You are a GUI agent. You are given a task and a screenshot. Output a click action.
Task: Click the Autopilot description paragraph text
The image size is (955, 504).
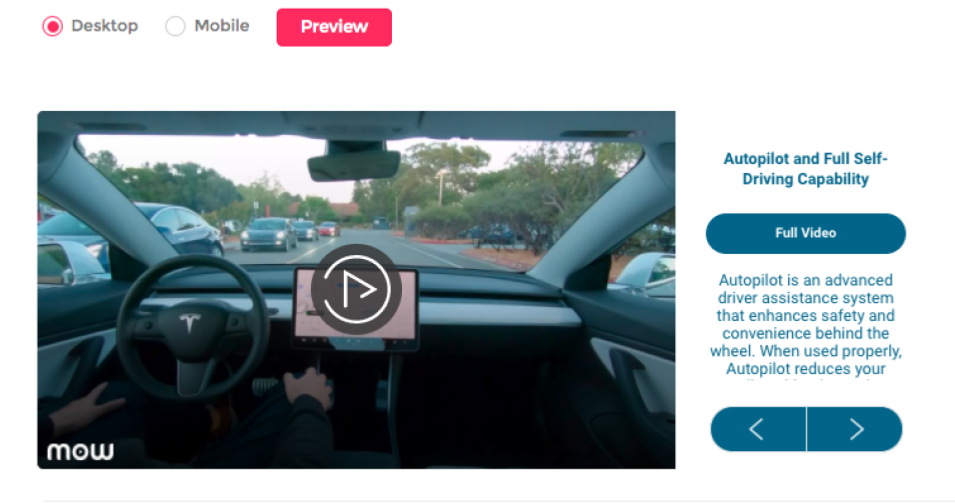(x=805, y=324)
